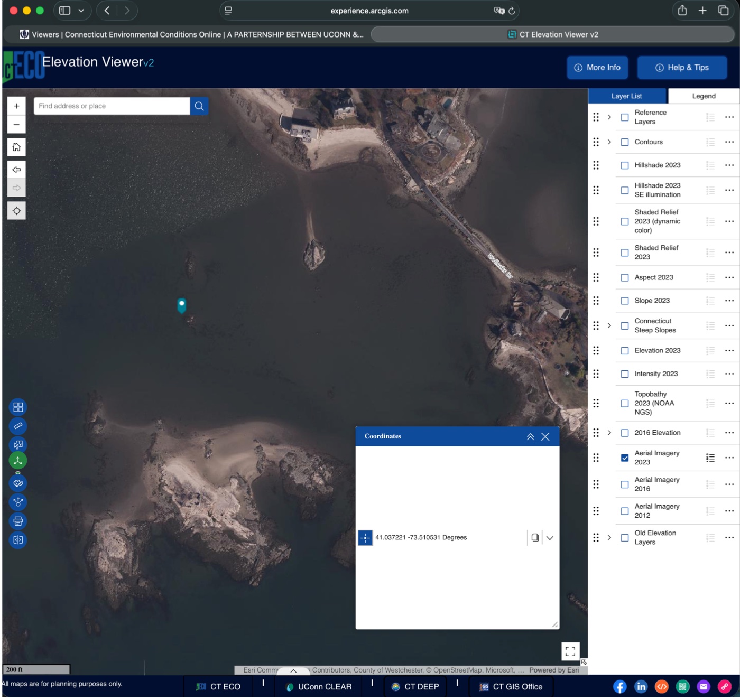
Task: Expand the Old Elevation Layers group
Action: pos(609,538)
